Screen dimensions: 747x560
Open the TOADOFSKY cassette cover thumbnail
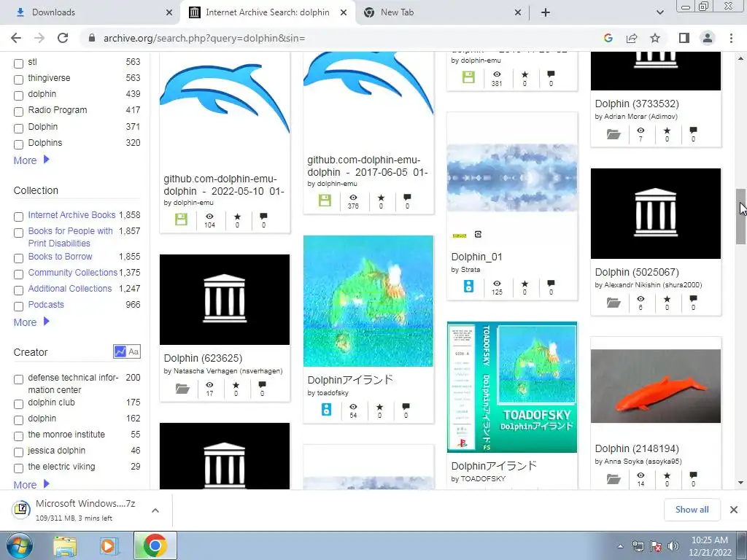tap(512, 387)
